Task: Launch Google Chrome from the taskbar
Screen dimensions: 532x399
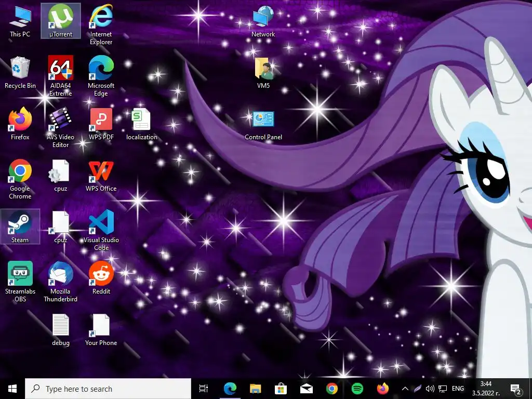Action: [331, 389]
